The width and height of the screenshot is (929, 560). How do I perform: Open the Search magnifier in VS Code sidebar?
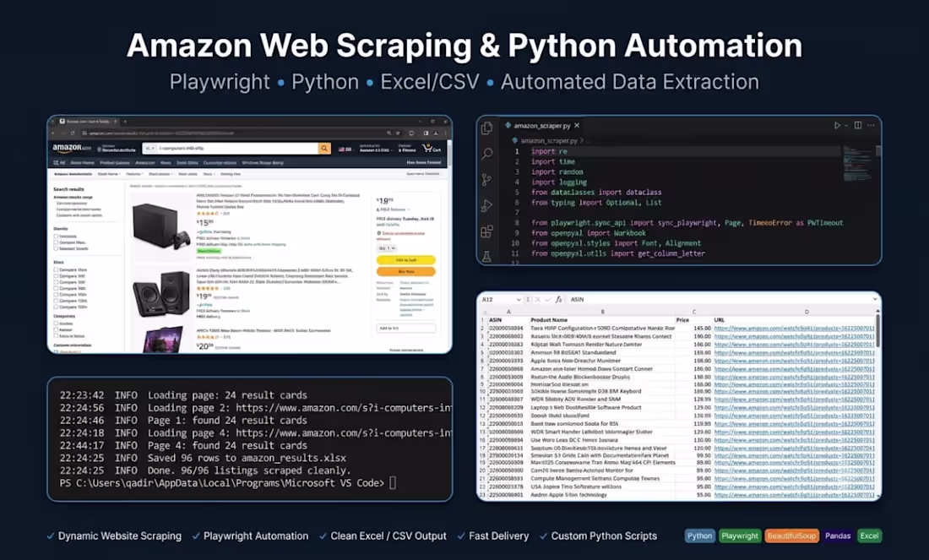[487, 154]
